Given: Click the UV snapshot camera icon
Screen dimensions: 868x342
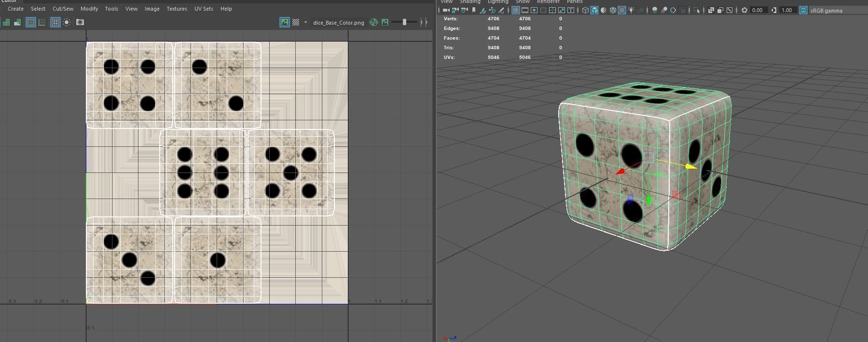Looking at the screenshot, I should point(80,22).
